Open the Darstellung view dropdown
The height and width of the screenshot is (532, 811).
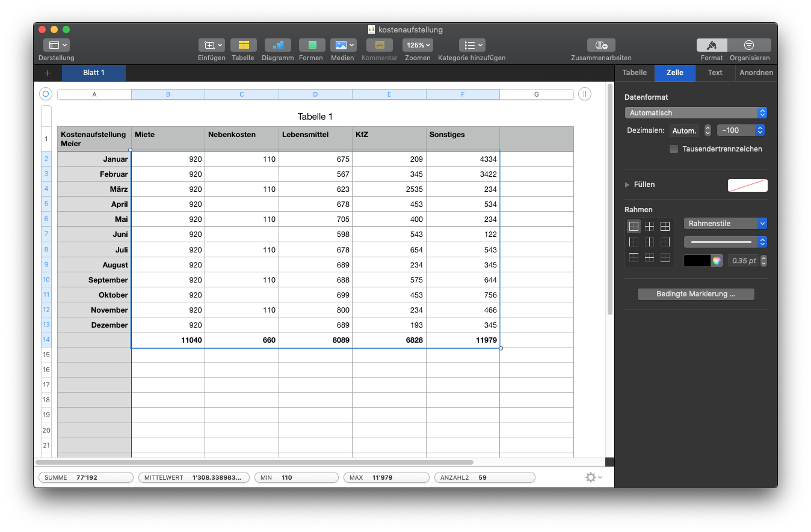(57, 45)
